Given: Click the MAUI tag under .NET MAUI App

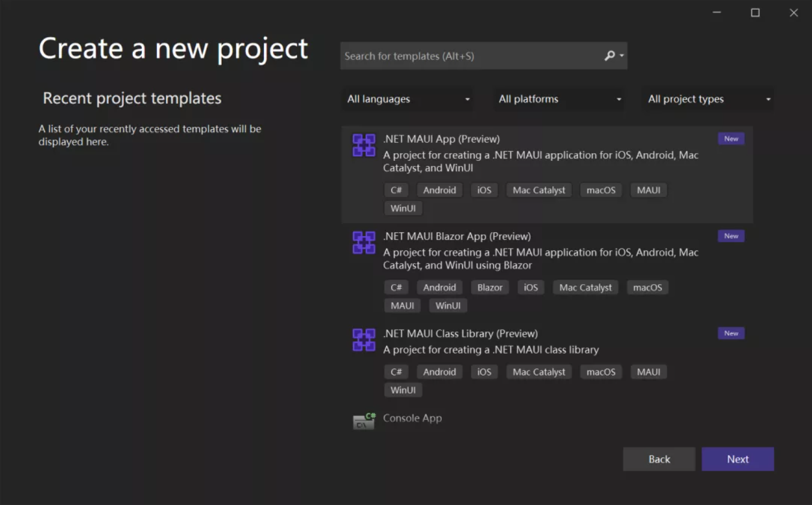Looking at the screenshot, I should pyautogui.click(x=649, y=190).
